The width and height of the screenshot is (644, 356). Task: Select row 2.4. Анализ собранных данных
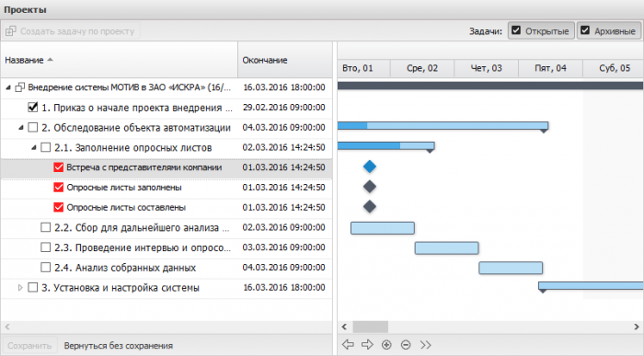167,268
